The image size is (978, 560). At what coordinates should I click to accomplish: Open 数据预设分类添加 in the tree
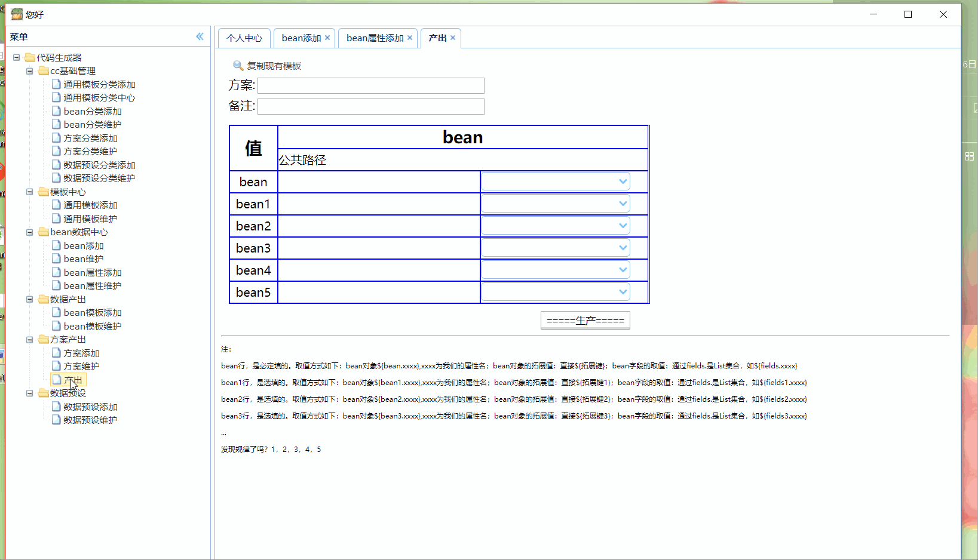point(99,165)
